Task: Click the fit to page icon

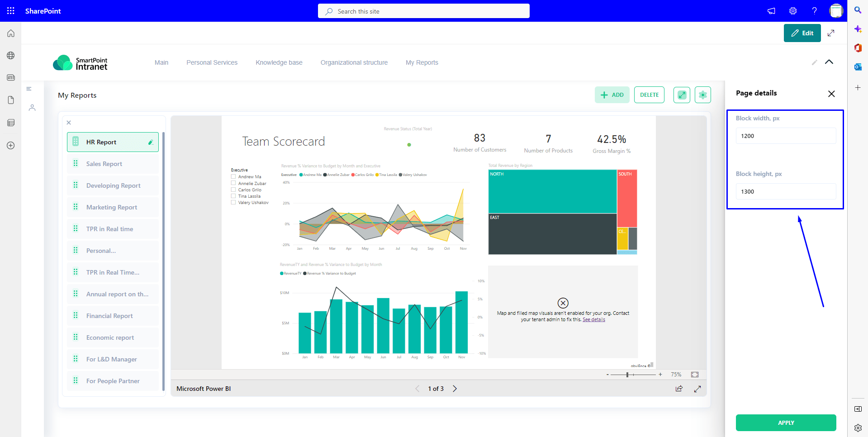Action: pyautogui.click(x=695, y=375)
